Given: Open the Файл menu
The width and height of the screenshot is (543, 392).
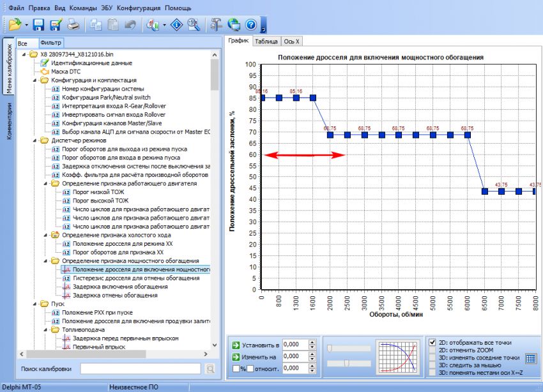Looking at the screenshot, I should click(x=16, y=8).
